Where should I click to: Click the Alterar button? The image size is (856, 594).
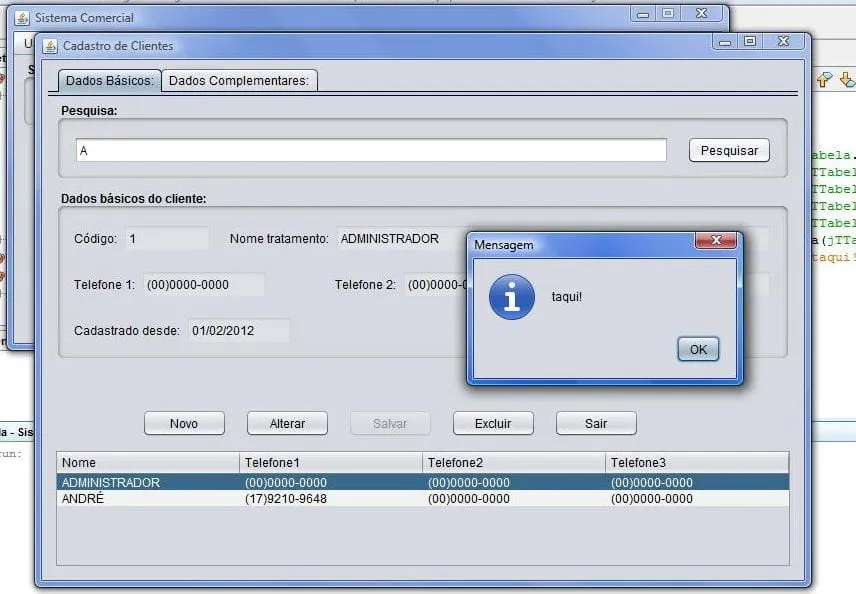(x=287, y=424)
